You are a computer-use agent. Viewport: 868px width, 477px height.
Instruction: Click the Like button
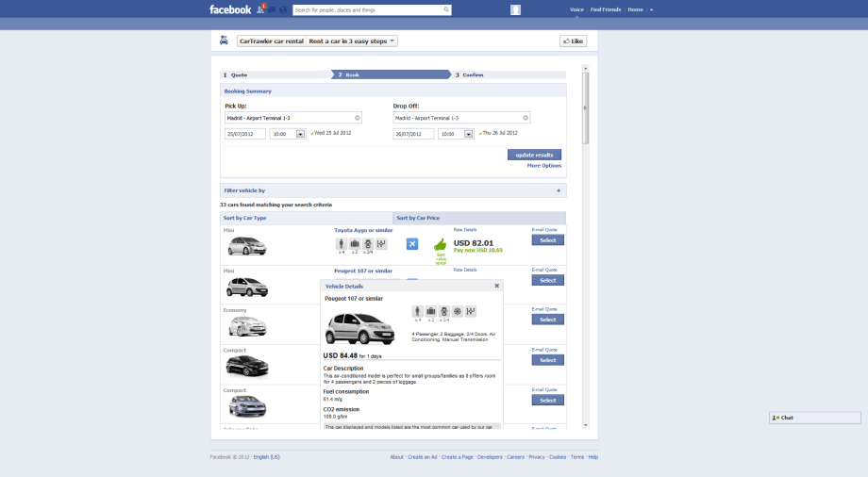click(573, 41)
